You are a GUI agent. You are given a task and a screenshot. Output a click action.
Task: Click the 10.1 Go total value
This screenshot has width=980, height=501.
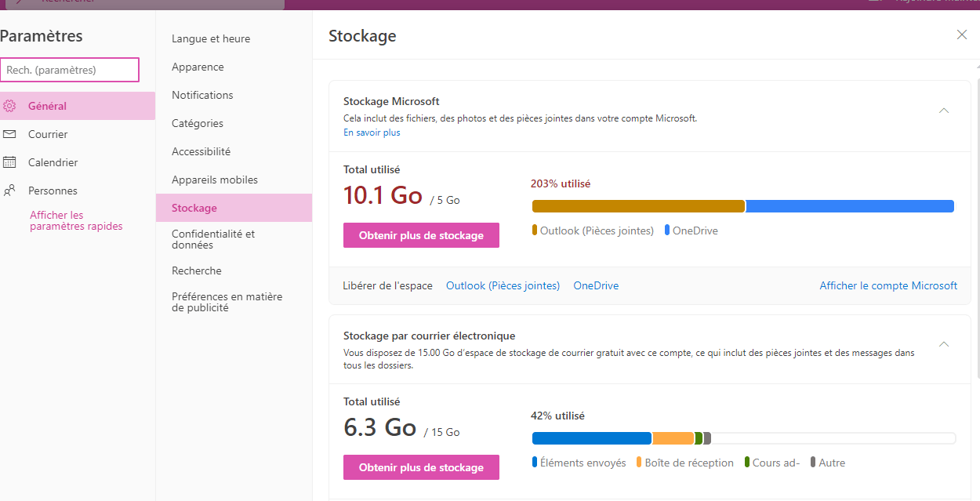pyautogui.click(x=383, y=195)
